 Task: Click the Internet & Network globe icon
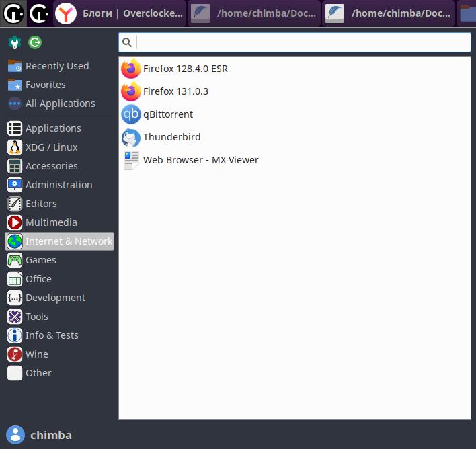15,241
